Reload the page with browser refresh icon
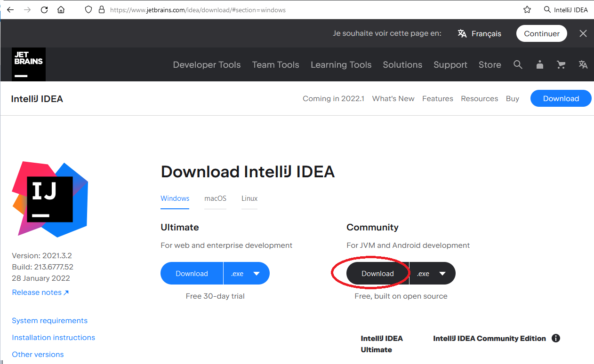The image size is (594, 364). [x=44, y=9]
